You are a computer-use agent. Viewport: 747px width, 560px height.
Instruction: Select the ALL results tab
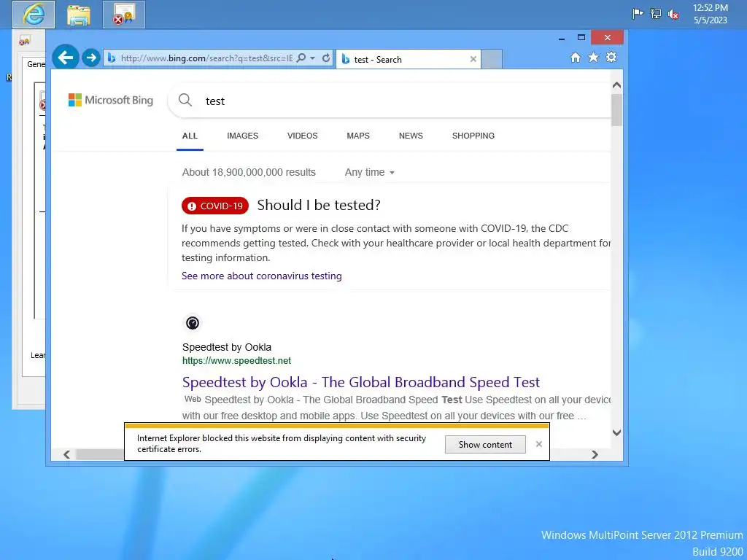(190, 136)
